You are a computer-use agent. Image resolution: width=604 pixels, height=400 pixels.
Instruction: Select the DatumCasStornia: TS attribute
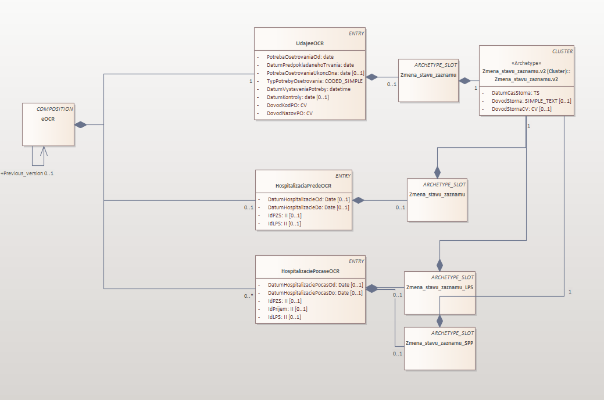click(x=515, y=93)
